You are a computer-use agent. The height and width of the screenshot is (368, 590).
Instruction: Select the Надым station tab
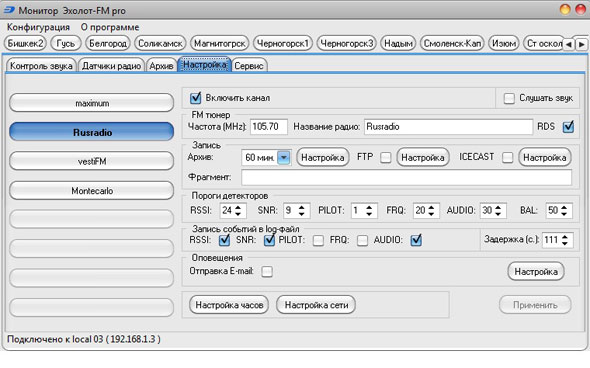coord(398,43)
